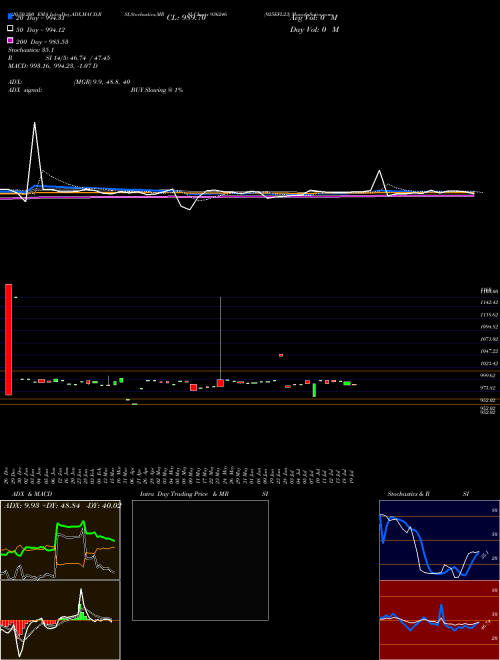Viewport: 500px width, 660px height.
Task: Click the magenta 200 Day EMA legend swatch
Action: pyautogui.click(x=10, y=40)
